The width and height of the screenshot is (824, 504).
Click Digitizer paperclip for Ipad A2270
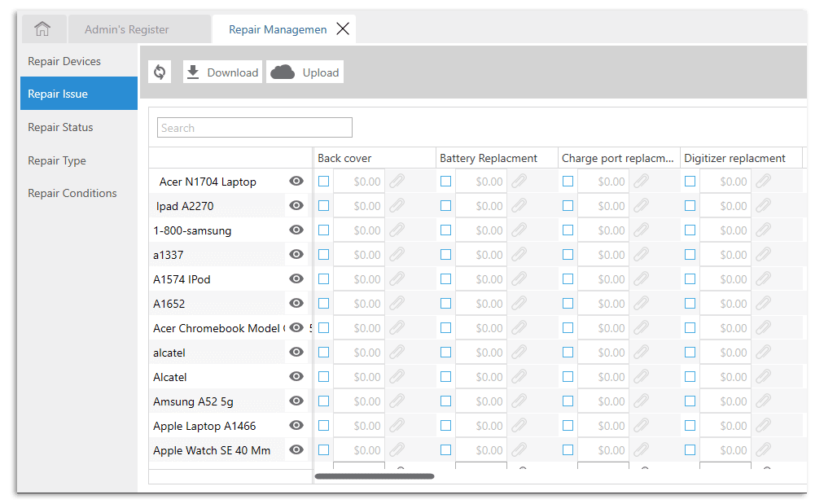click(x=764, y=205)
